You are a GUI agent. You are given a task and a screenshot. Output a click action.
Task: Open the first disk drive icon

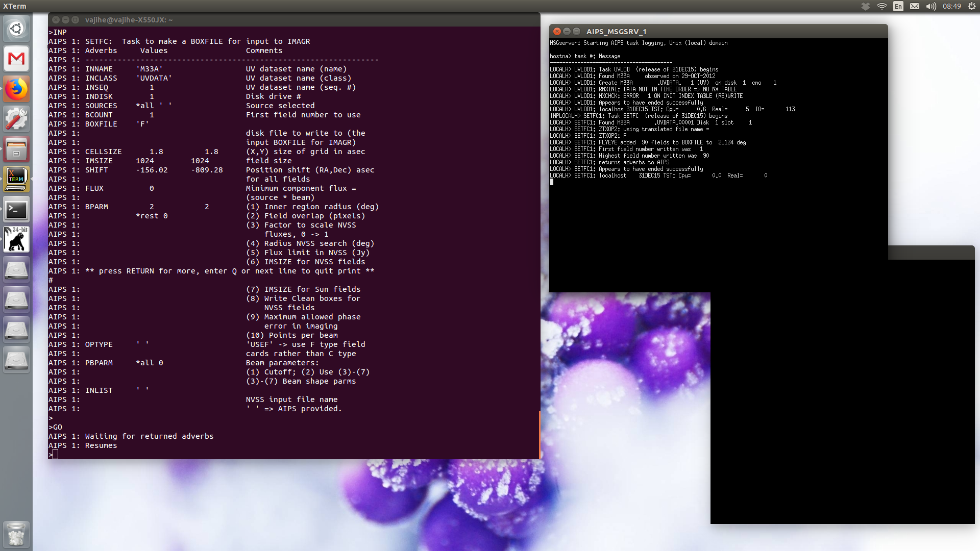click(16, 269)
